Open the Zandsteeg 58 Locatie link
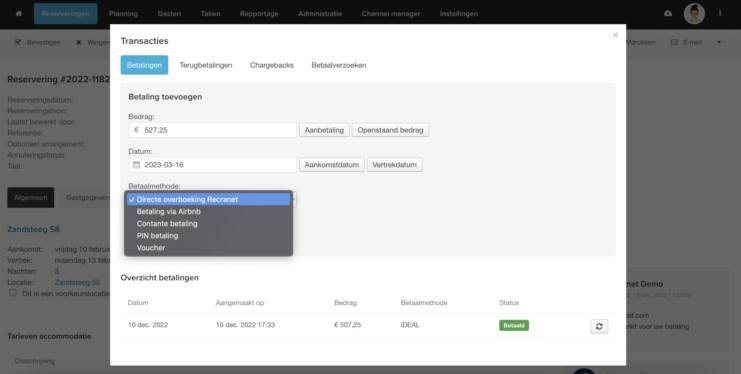The height and width of the screenshot is (374, 741). click(x=78, y=282)
